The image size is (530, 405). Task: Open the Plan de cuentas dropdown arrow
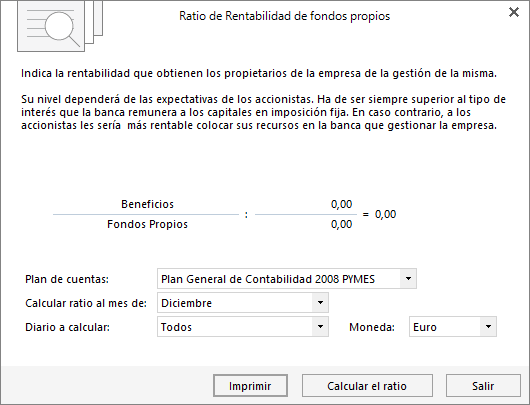[408, 279]
